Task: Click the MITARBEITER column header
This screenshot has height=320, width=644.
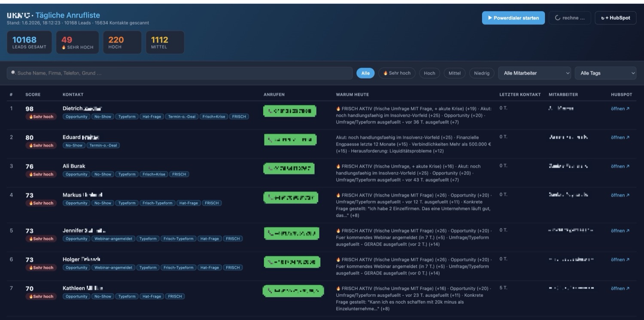Action: click(563, 94)
